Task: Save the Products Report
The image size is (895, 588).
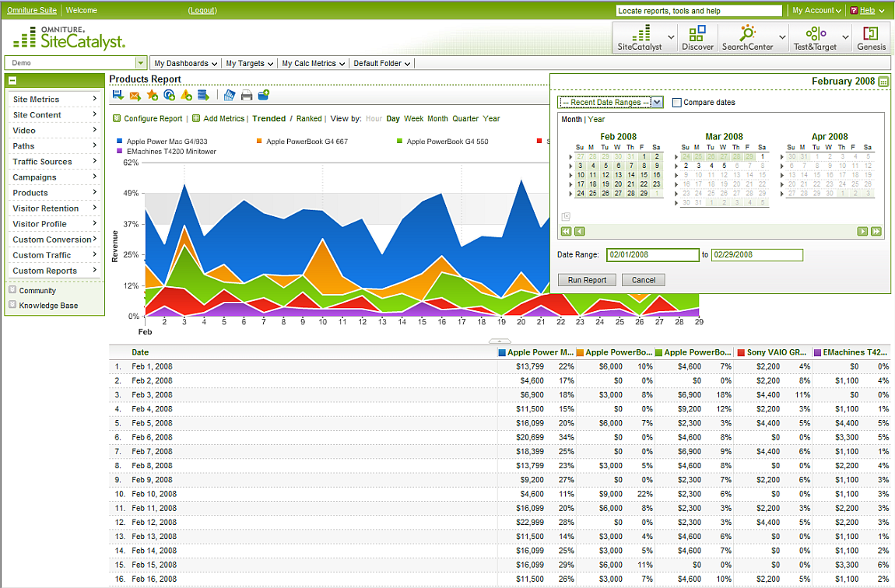Action: 118,95
